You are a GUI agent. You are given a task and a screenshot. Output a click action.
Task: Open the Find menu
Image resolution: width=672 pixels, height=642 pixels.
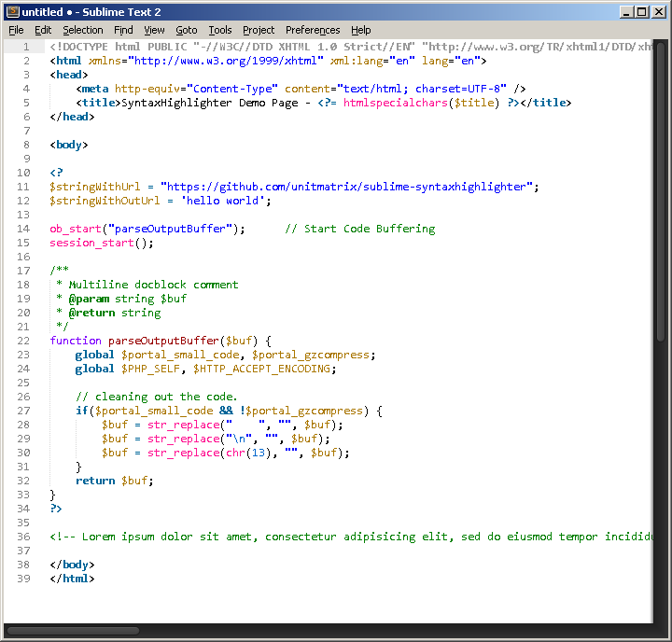[x=123, y=30]
